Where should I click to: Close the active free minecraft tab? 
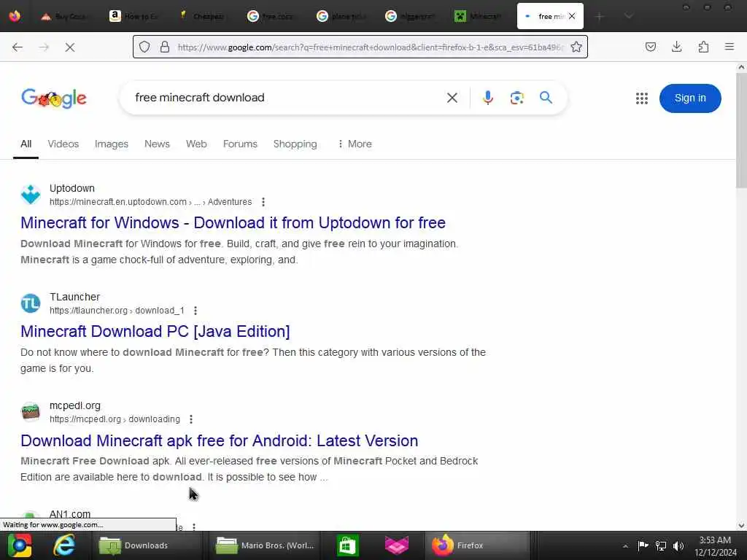pyautogui.click(x=572, y=16)
